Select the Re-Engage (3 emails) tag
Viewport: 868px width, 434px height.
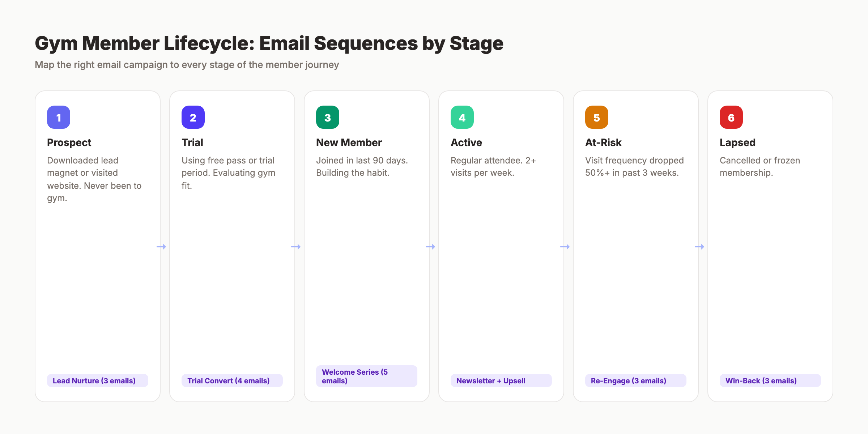coord(635,380)
